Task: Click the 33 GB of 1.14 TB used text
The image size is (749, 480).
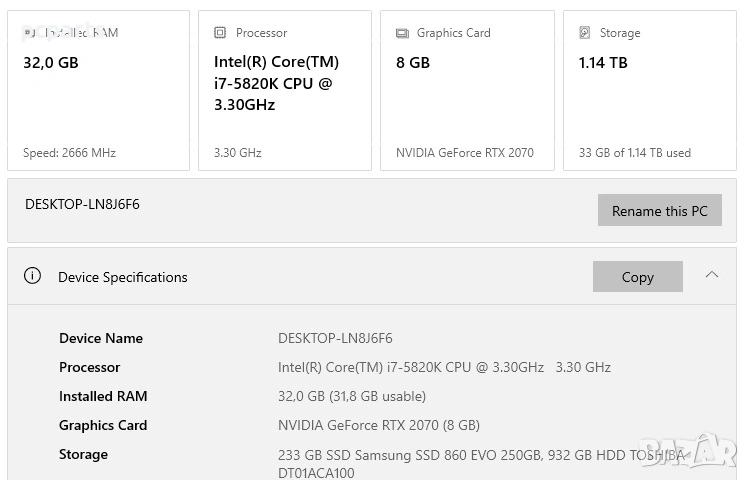Action: pos(634,153)
